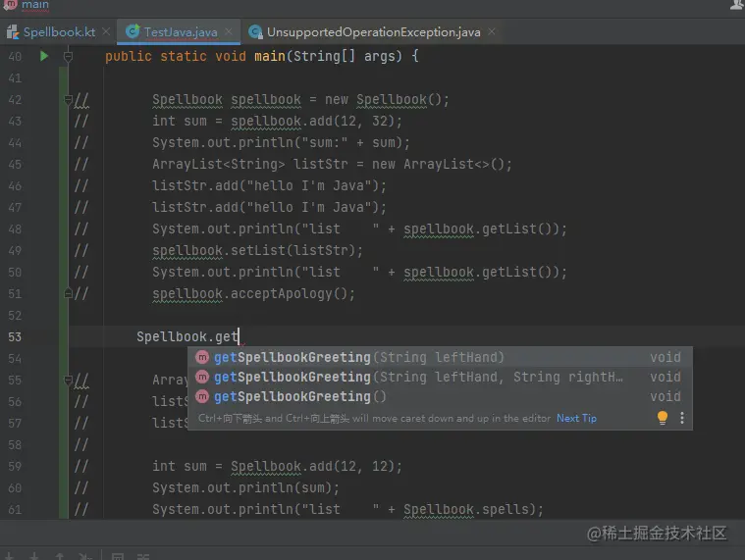
Task: Switch to TestJava.java tab
Action: coord(181,32)
